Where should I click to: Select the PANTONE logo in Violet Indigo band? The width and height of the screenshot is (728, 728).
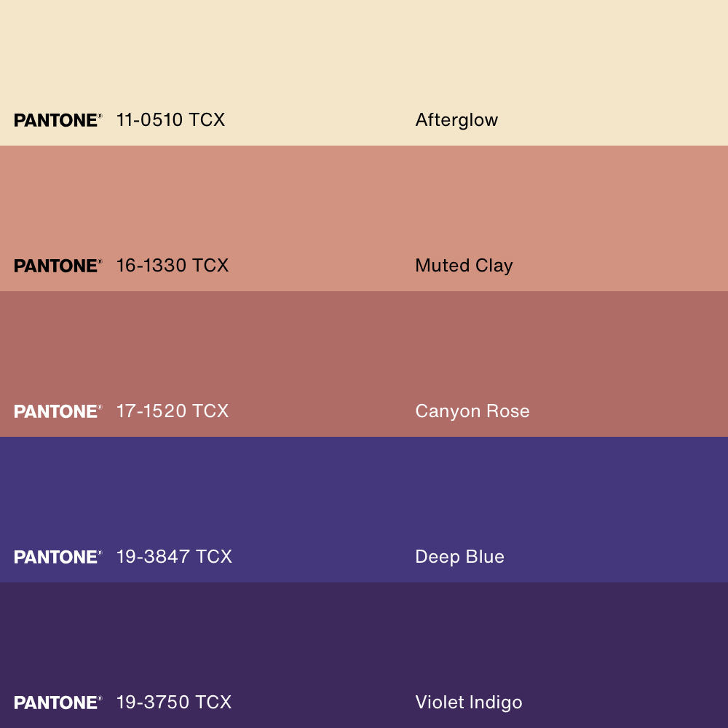coord(58,703)
